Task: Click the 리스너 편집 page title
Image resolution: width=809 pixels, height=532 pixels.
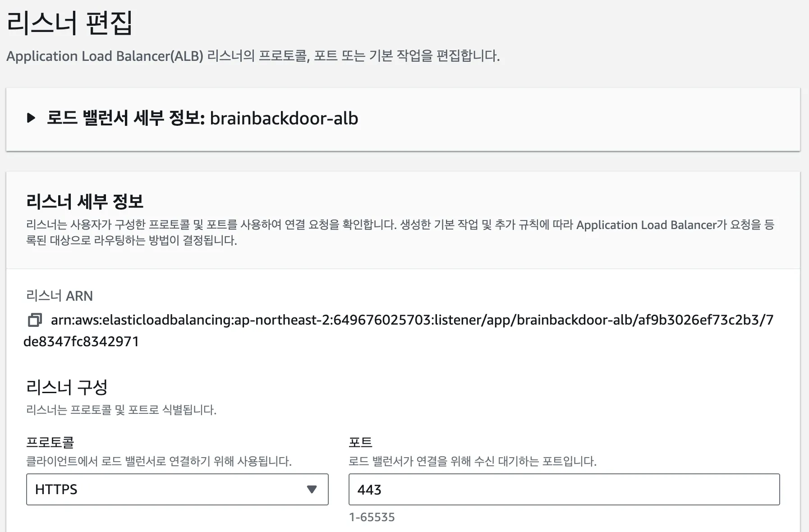Action: [x=70, y=23]
